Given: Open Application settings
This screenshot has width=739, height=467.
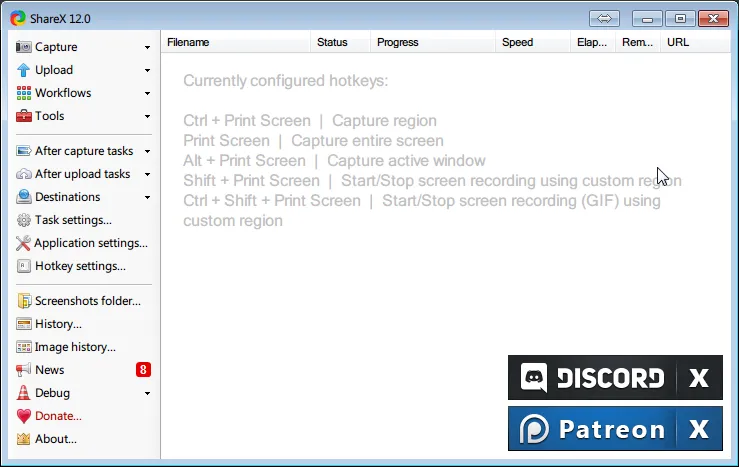Looking at the screenshot, I should point(83,243).
